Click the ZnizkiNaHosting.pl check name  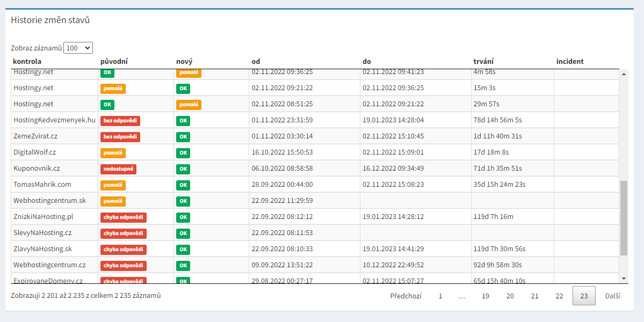43,217
